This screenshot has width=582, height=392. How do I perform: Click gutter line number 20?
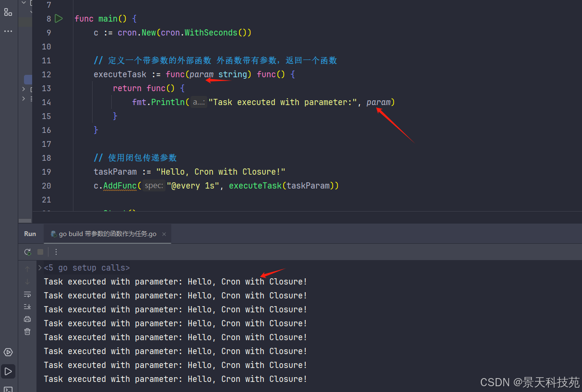(47, 186)
